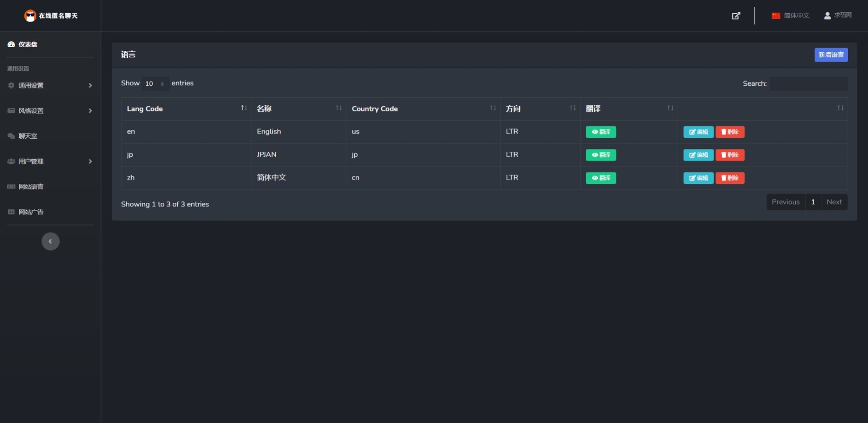Image resolution: width=868 pixels, height=423 pixels.
Task: Click the red delete button for JPJAN row
Action: (730, 155)
